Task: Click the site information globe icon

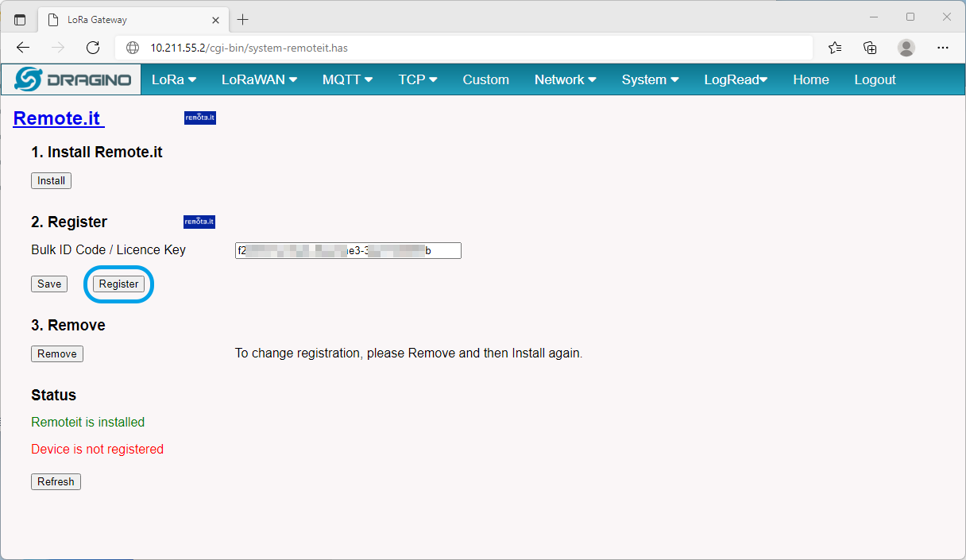Action: (x=133, y=48)
